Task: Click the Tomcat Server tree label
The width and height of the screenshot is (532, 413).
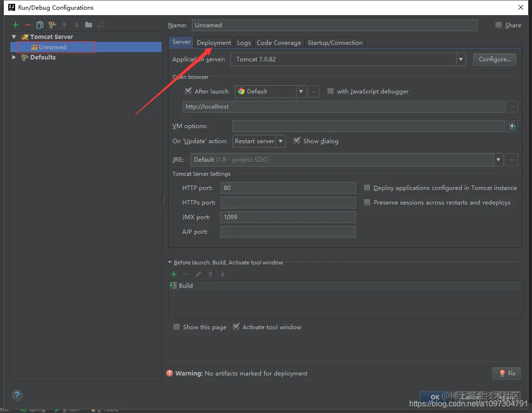Action: 52,37
